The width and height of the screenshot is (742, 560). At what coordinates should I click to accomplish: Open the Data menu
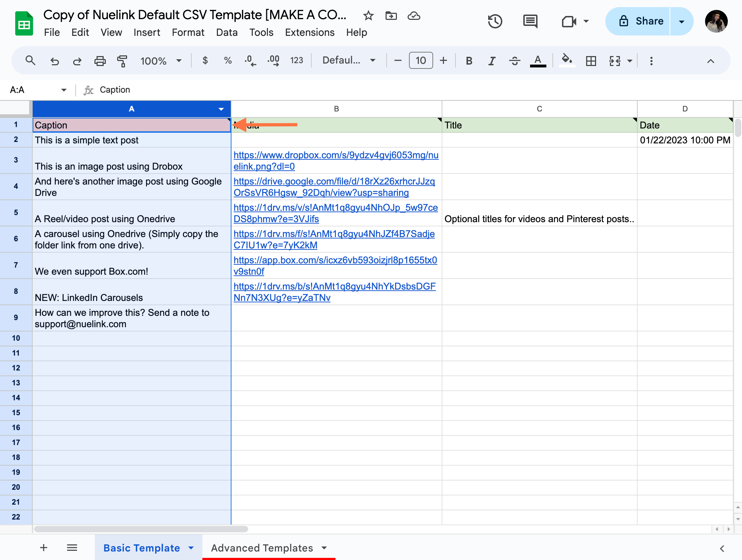point(227,32)
